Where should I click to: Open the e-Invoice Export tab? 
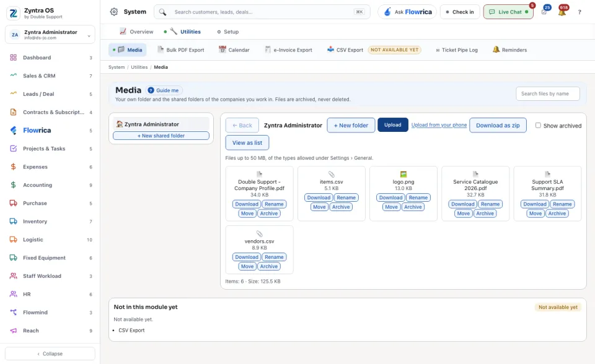pos(288,50)
